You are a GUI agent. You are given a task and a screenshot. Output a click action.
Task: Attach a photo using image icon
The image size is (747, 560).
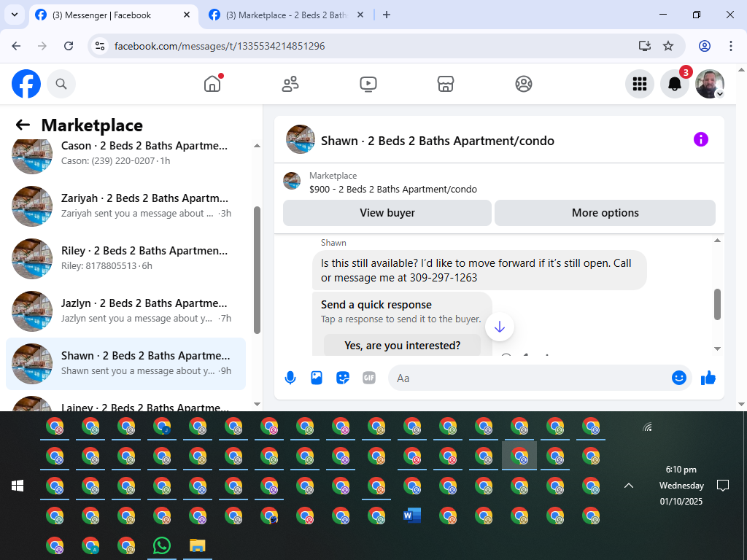pyautogui.click(x=317, y=378)
